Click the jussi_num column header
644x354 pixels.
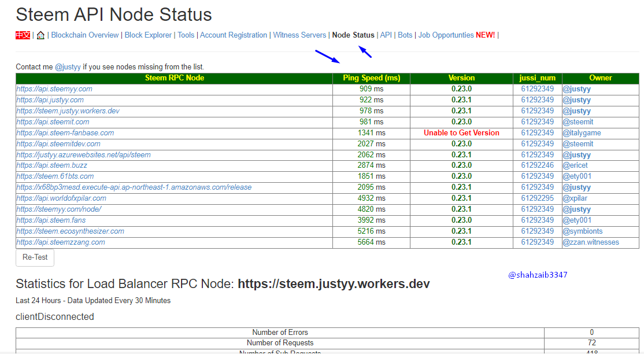[537, 78]
